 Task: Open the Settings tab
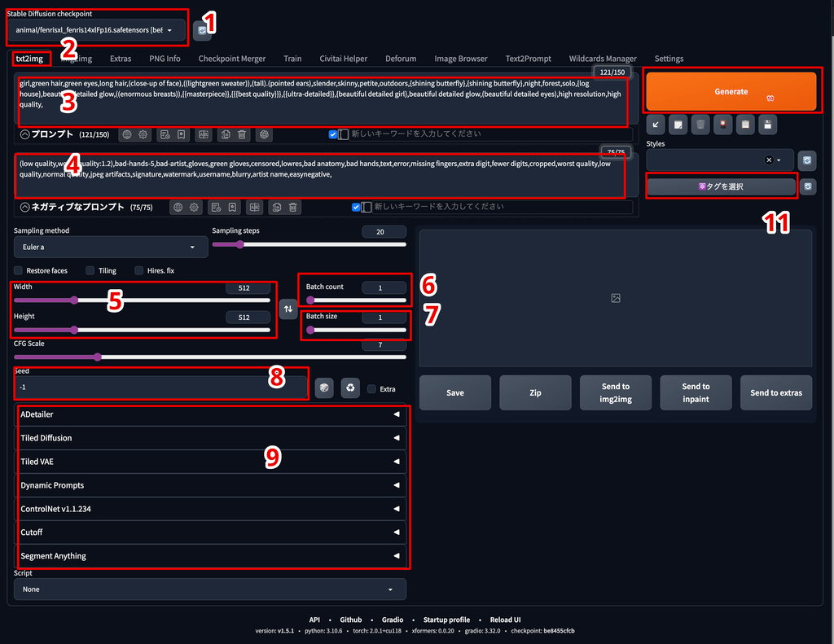pyautogui.click(x=669, y=59)
